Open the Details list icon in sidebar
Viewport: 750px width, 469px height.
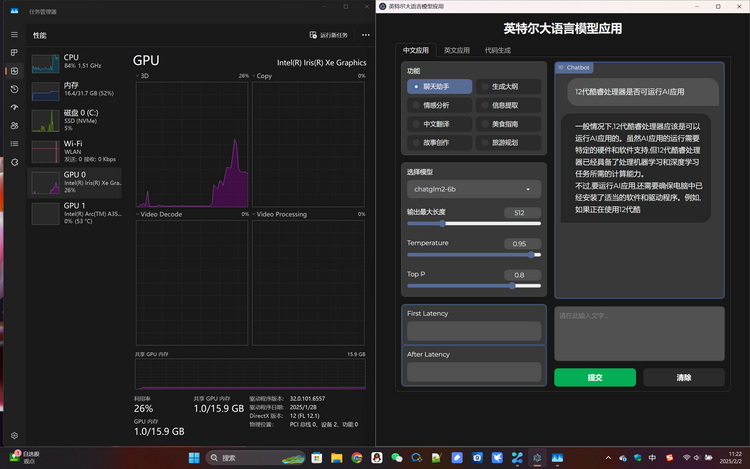(x=14, y=144)
